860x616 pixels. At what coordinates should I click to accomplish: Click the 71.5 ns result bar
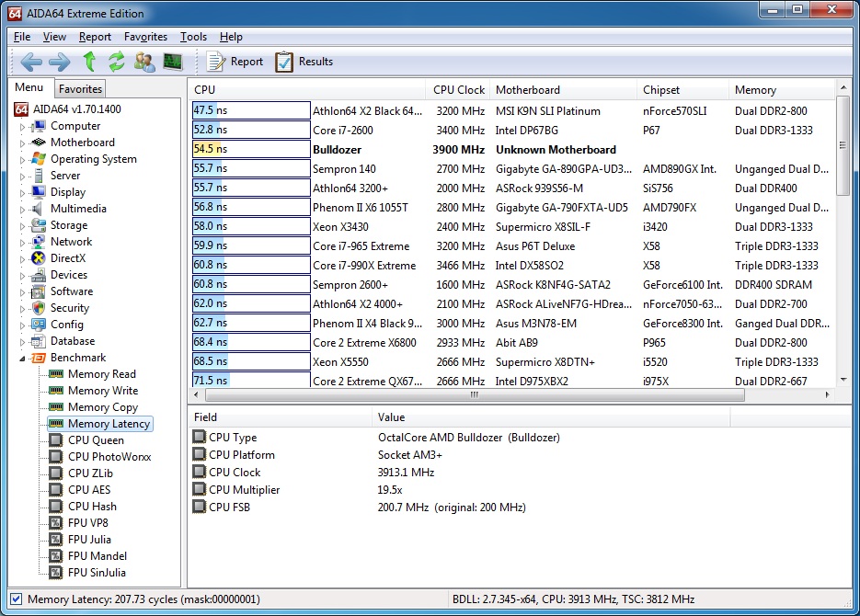click(x=251, y=379)
